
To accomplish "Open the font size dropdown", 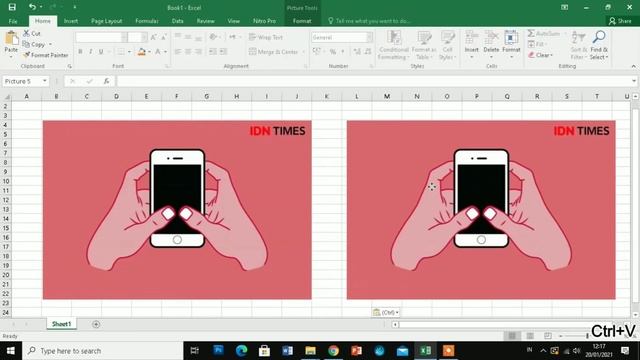I will click(144, 37).
